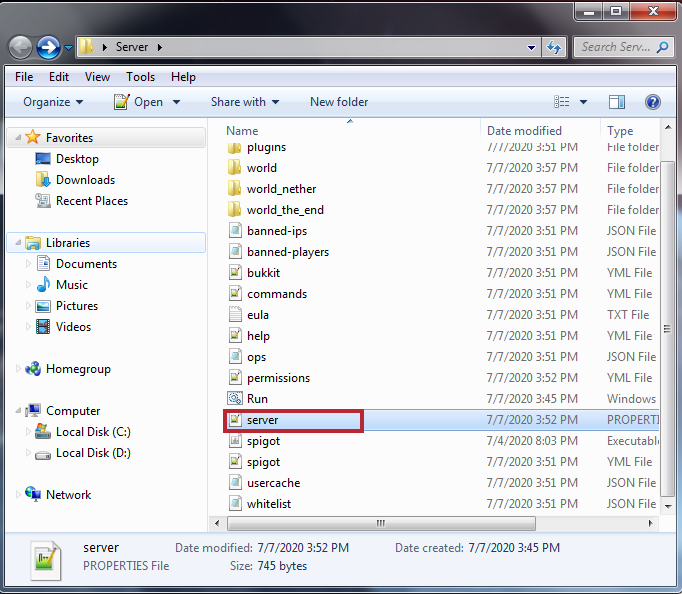Open Windows Help question mark icon
Image resolution: width=682 pixels, height=594 pixels.
652,102
